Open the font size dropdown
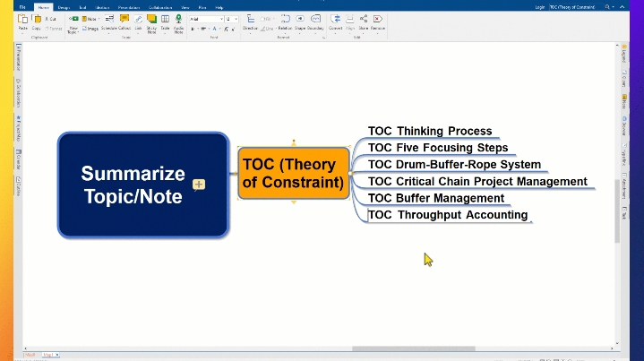 [236, 19]
